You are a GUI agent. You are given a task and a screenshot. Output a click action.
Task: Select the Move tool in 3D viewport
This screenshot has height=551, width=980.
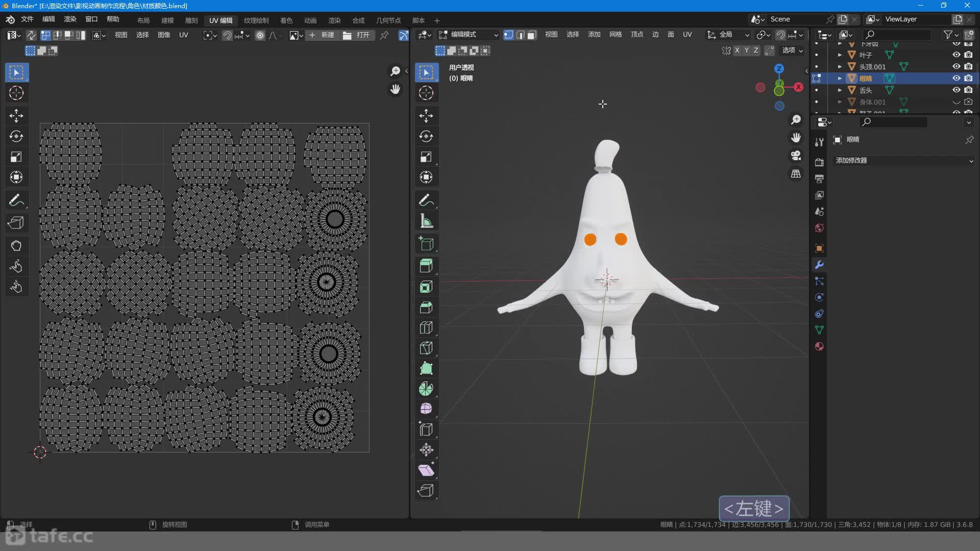click(x=426, y=115)
